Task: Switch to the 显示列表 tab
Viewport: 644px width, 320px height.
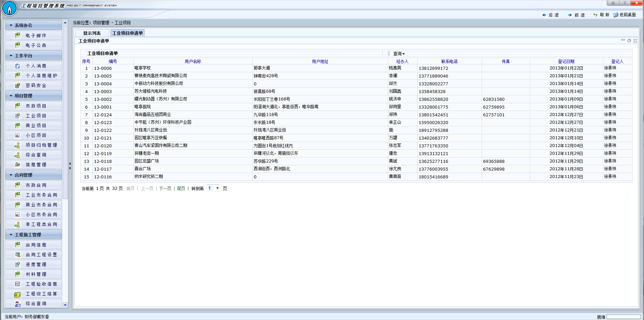Action: (x=92, y=33)
